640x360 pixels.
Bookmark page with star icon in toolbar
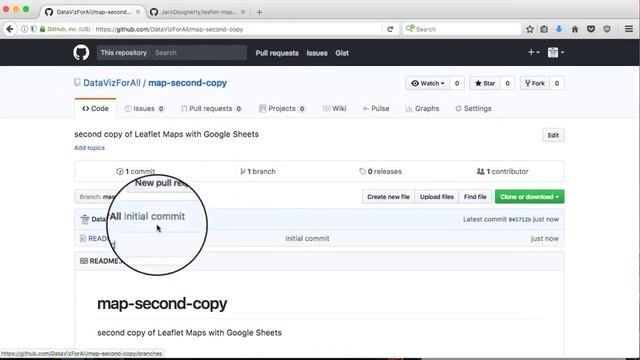click(530, 29)
